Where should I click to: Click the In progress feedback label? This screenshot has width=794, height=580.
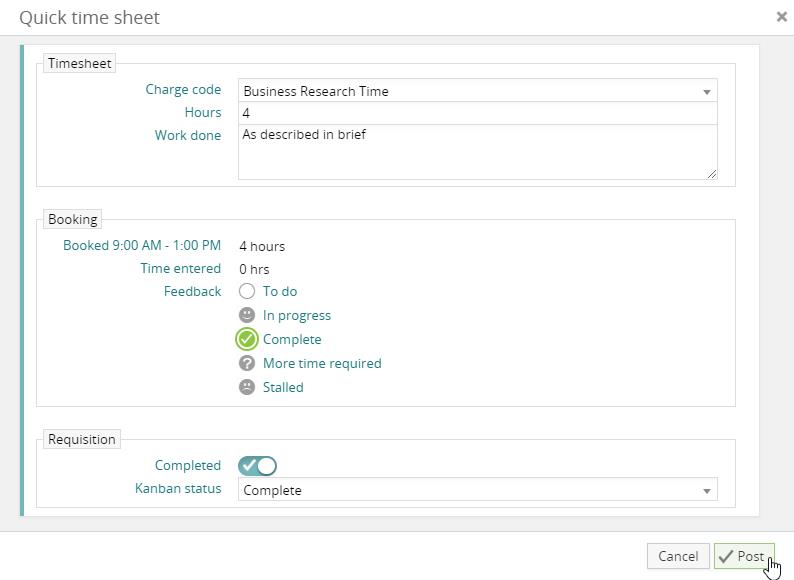[x=296, y=315]
